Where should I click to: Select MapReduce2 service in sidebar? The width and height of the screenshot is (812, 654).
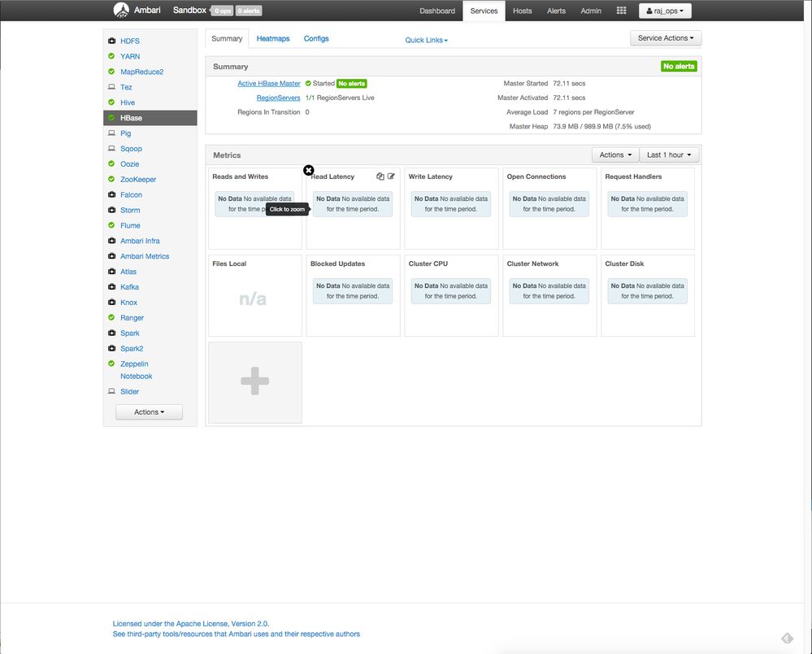click(142, 72)
